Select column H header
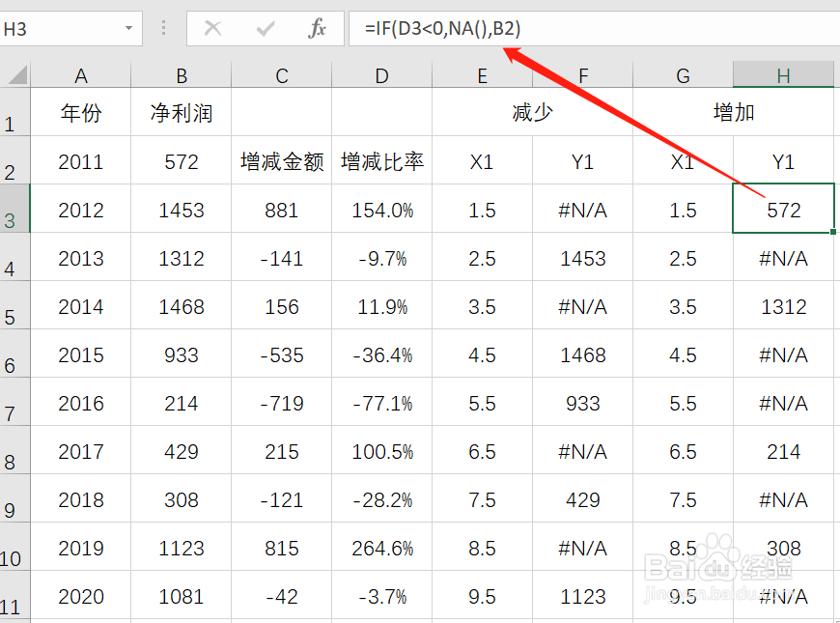Screen dimensions: 840x623 click(x=783, y=75)
